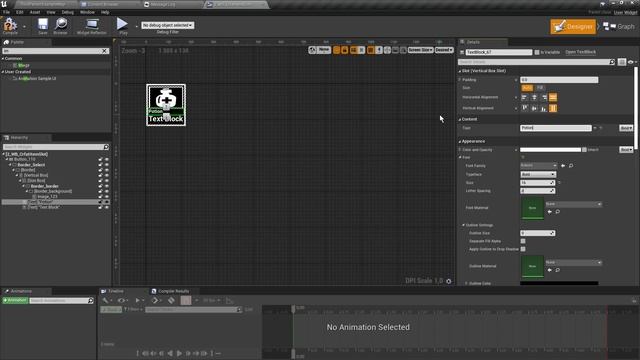Open the Font Family dropdown

(x=539, y=165)
